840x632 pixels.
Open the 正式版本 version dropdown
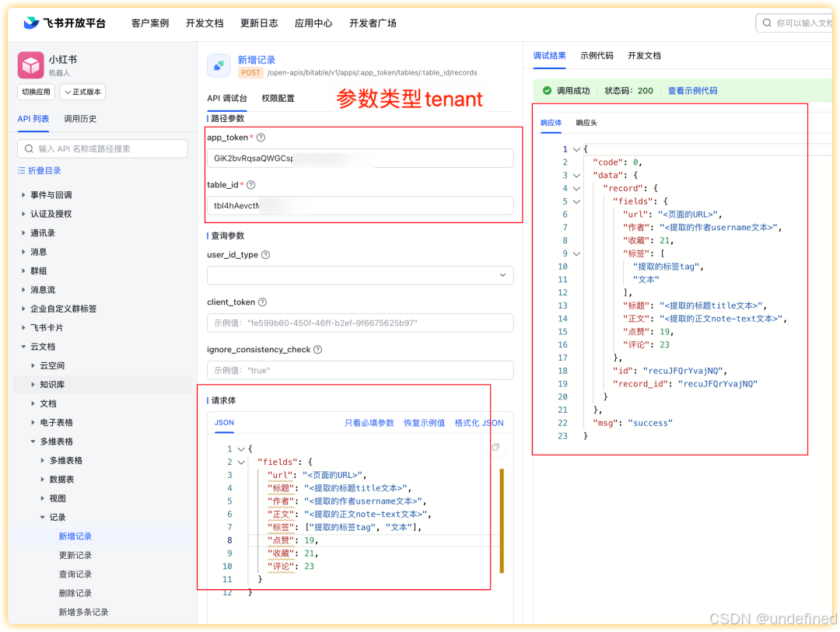point(82,93)
